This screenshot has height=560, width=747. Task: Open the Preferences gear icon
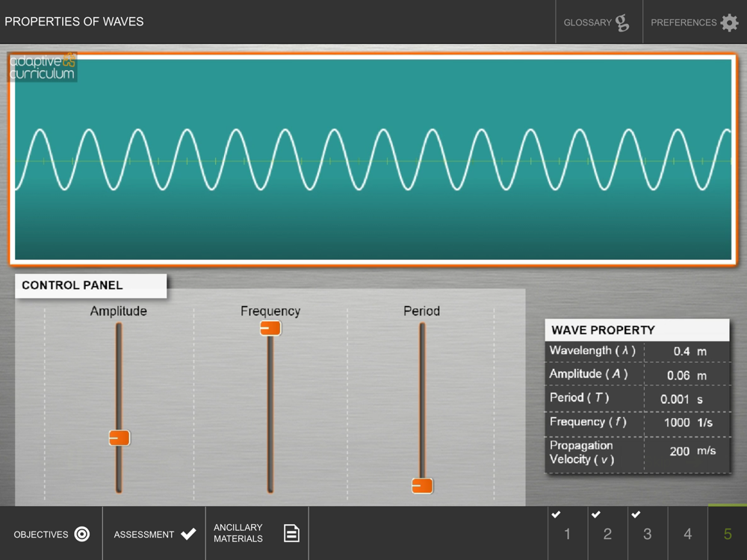pos(729,22)
